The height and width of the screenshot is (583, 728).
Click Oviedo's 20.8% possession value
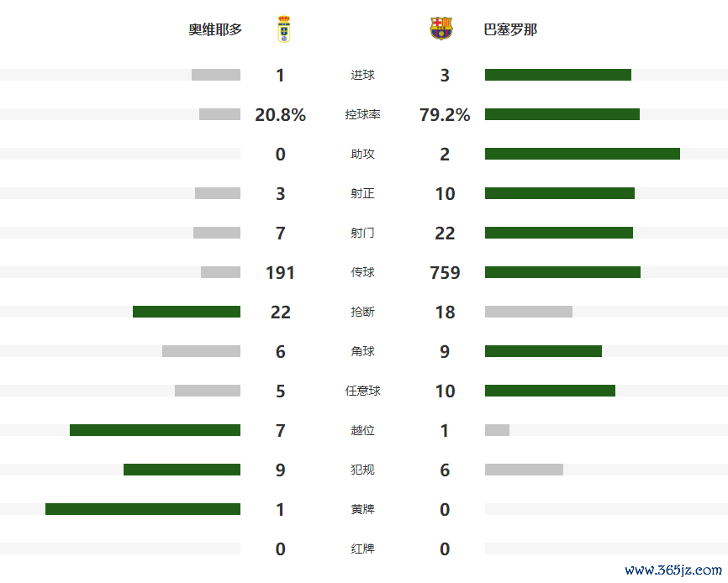coord(280,114)
